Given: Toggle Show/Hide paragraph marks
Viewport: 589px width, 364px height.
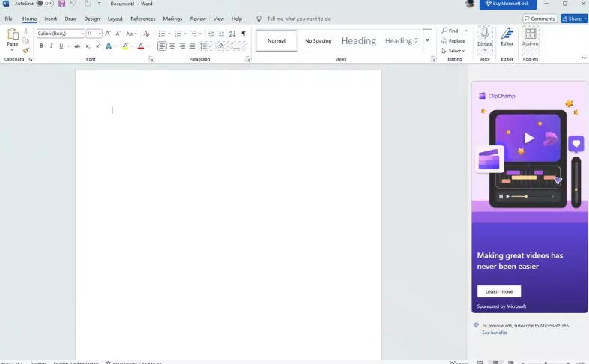Looking at the screenshot, I should click(244, 34).
